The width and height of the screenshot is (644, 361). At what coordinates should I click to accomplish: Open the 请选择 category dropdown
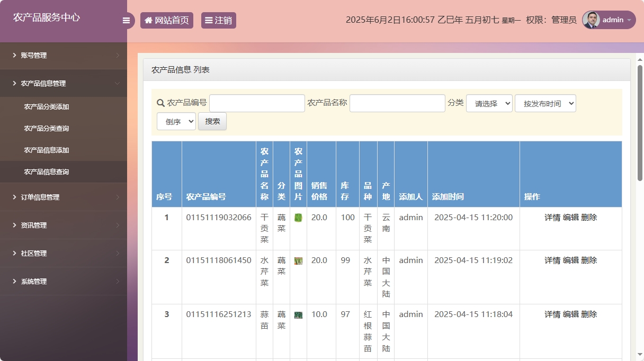pos(488,103)
